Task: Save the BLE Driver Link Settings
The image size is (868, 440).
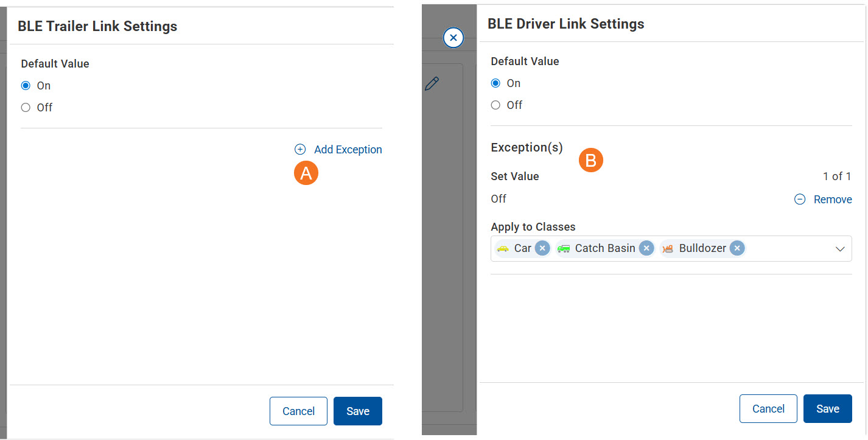Action: click(828, 409)
